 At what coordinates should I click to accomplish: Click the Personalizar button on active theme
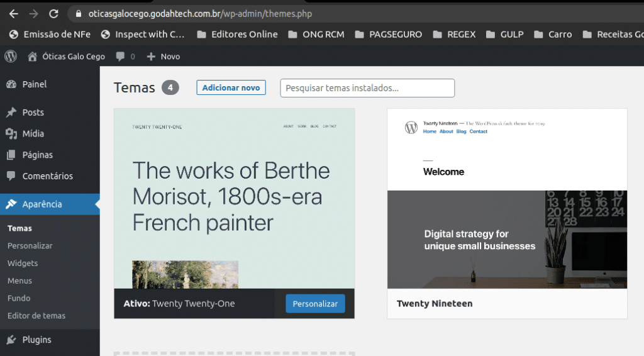pos(315,304)
